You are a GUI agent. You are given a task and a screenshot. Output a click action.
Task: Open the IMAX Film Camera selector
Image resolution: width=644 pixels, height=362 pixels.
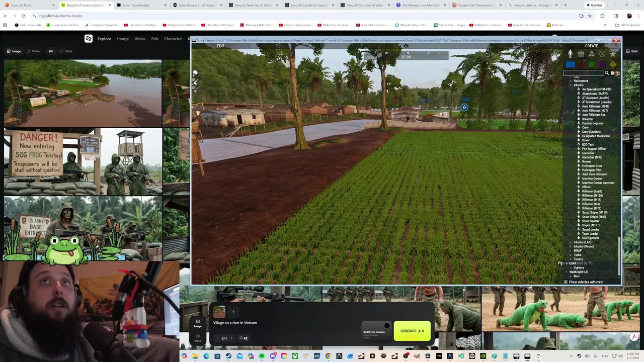[x=376, y=332]
